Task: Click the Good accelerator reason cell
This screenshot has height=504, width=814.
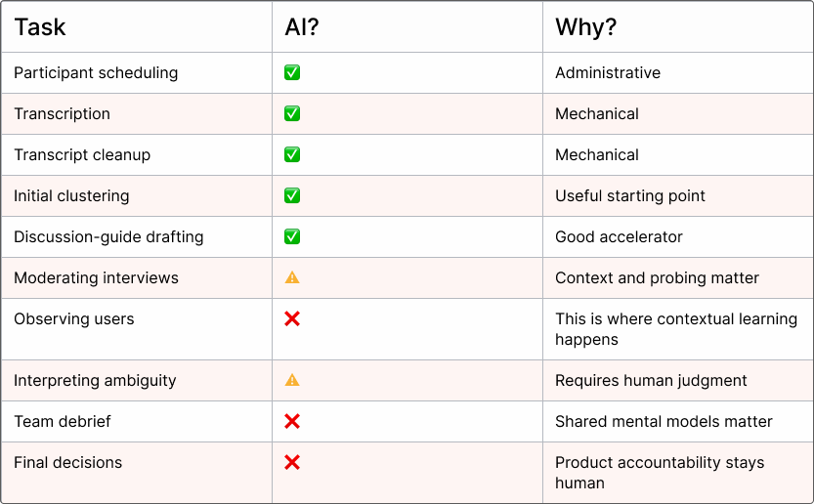Action: pos(678,237)
